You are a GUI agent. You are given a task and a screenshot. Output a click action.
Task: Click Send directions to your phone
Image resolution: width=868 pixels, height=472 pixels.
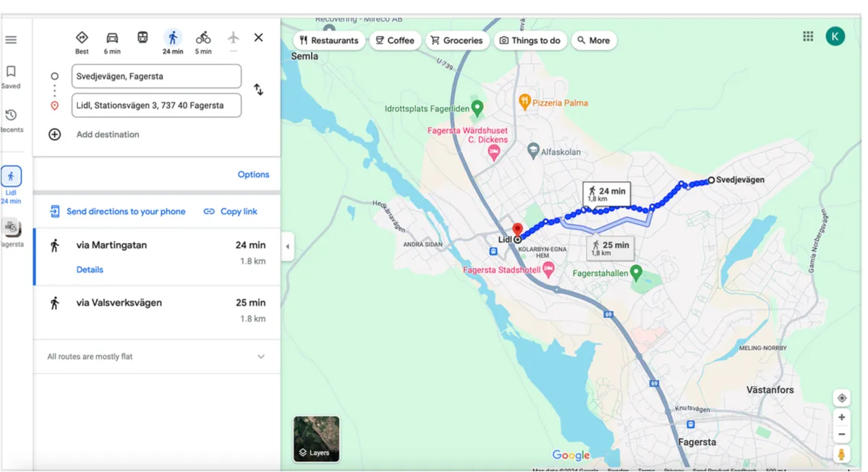pyautogui.click(x=118, y=212)
